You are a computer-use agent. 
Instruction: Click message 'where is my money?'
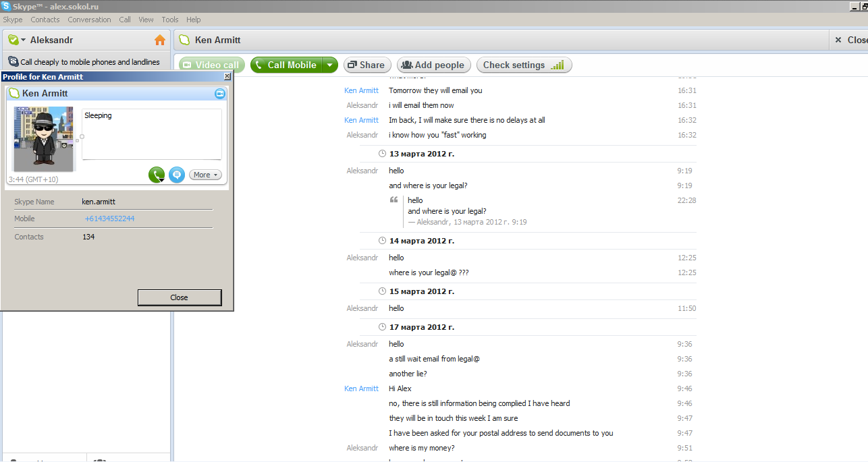coord(421,448)
